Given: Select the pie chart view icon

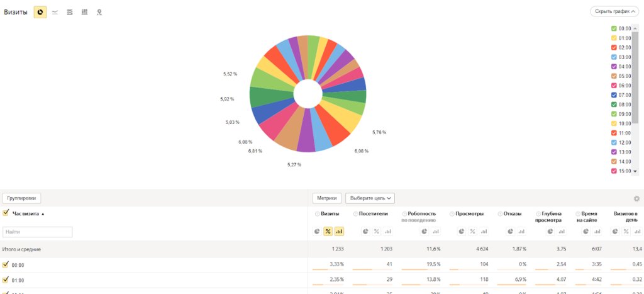Looking at the screenshot, I should [40, 12].
